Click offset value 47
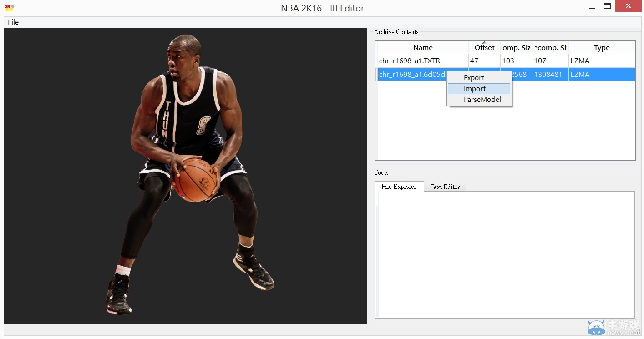 pyautogui.click(x=474, y=61)
